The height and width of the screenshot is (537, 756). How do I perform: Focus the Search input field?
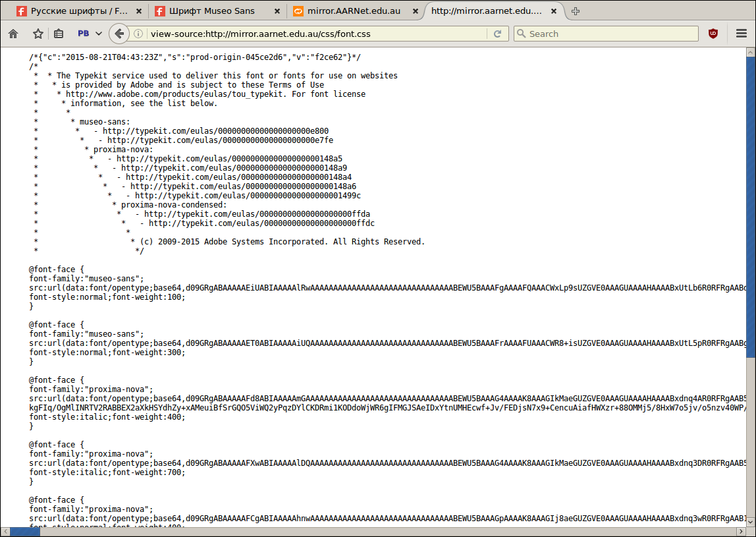point(606,34)
